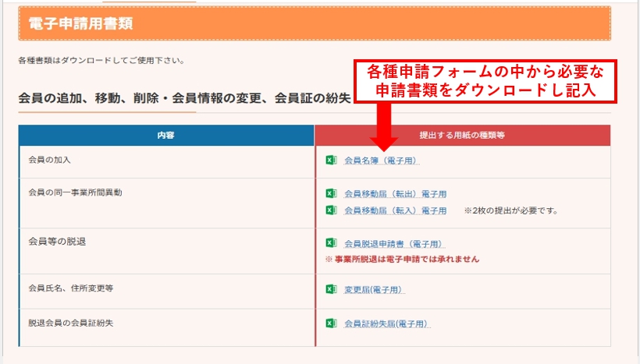Screen dimensions: 640x364
Task: Click the Excel icon beside 会員証紛失届(電子用)
Action: click(x=331, y=323)
